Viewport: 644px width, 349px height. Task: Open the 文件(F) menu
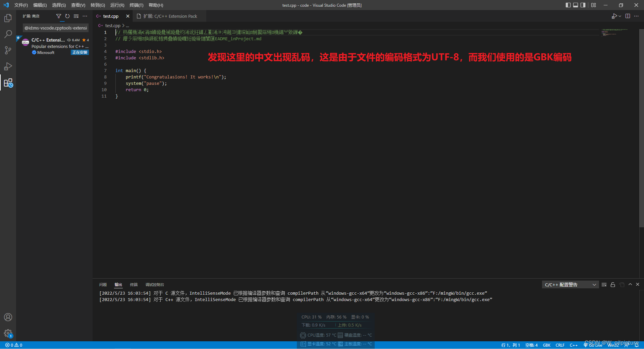tap(21, 5)
